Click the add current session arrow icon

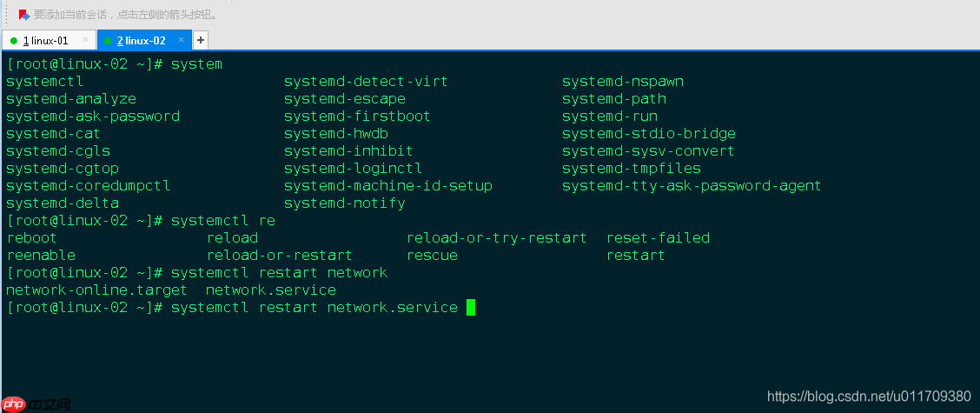(24, 15)
